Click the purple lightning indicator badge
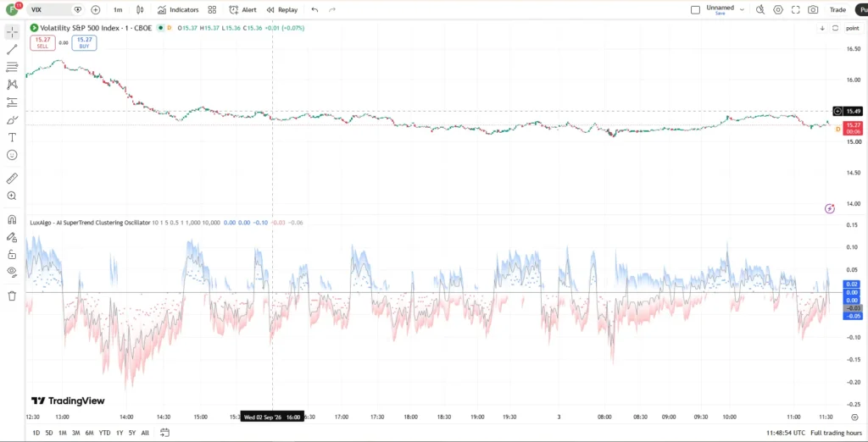The height and width of the screenshot is (442, 868). pyautogui.click(x=829, y=208)
